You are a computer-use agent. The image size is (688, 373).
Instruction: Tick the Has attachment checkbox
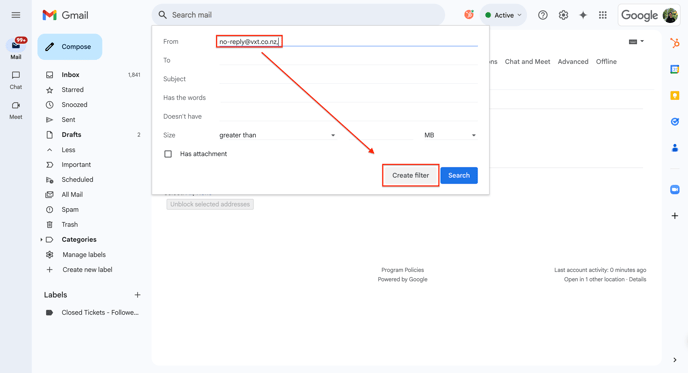[168, 154]
